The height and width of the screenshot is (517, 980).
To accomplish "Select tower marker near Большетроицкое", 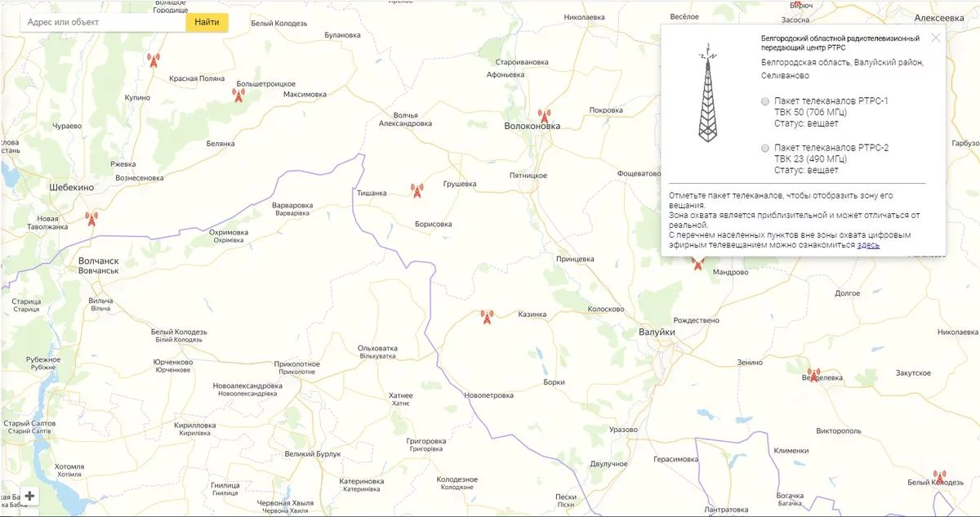I will (238, 96).
